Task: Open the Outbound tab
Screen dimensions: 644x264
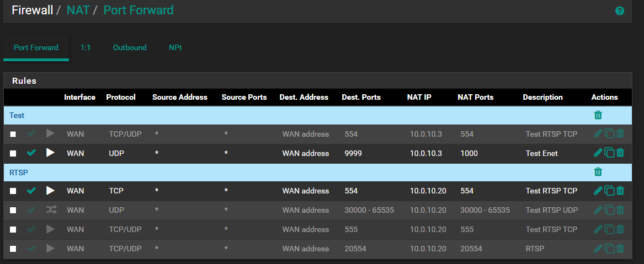Action: pyautogui.click(x=130, y=47)
